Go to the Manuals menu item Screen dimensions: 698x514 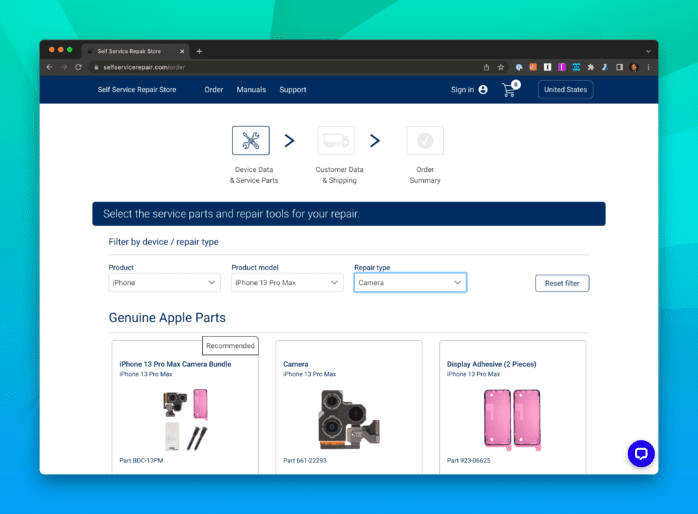click(x=251, y=90)
